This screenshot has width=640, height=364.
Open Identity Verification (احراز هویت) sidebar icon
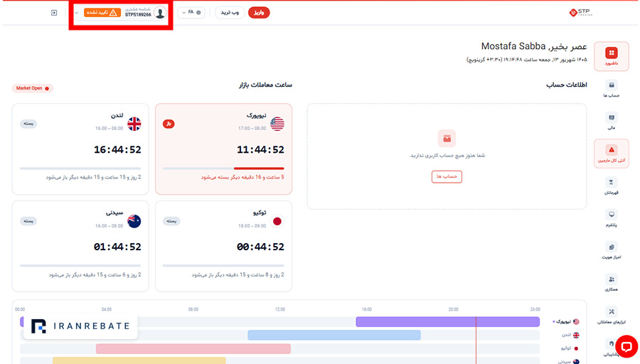611,250
